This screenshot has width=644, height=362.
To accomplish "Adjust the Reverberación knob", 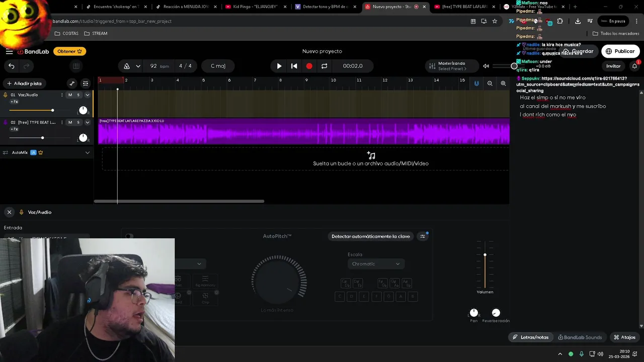I will [x=496, y=313].
